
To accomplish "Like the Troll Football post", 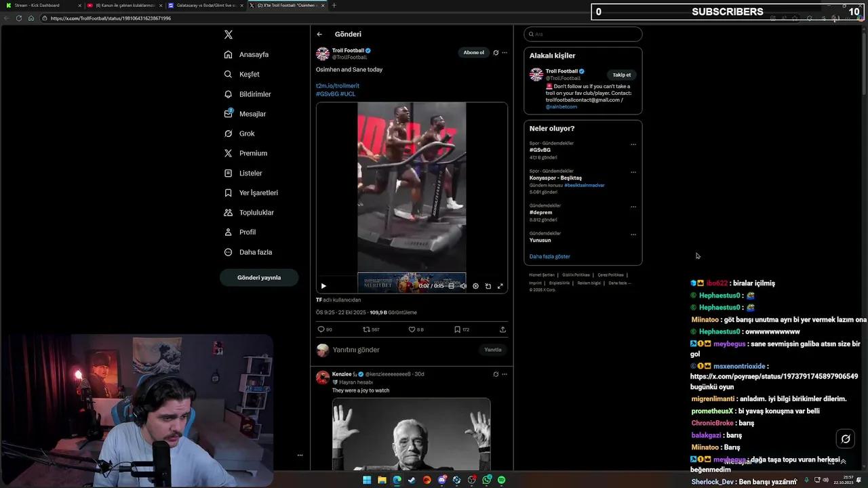I will point(416,329).
